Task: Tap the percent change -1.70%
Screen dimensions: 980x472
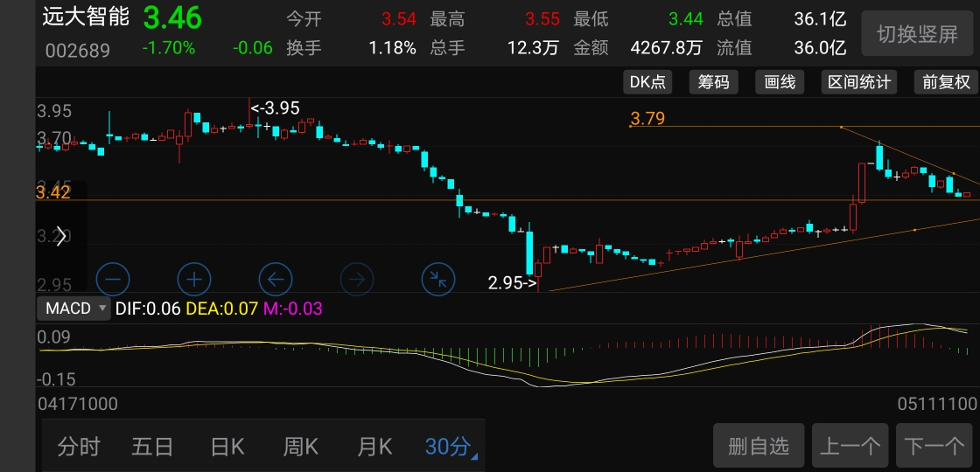Action: tap(168, 47)
